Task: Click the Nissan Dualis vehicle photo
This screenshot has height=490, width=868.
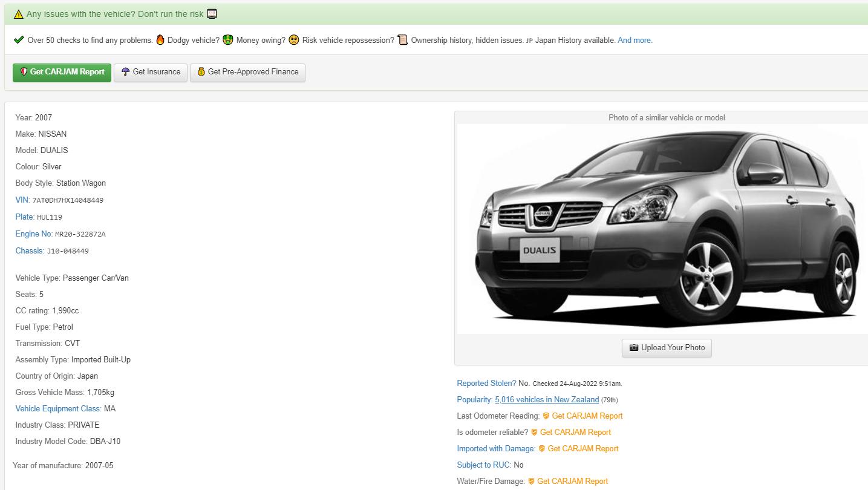Action: tap(662, 229)
